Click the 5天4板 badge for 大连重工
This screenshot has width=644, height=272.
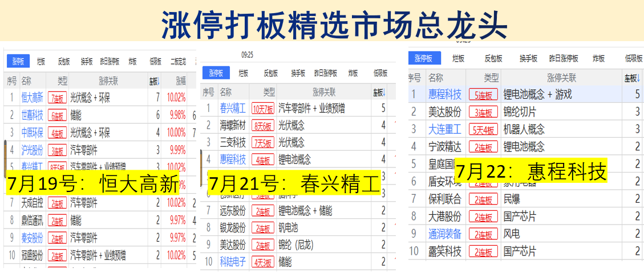(483, 130)
